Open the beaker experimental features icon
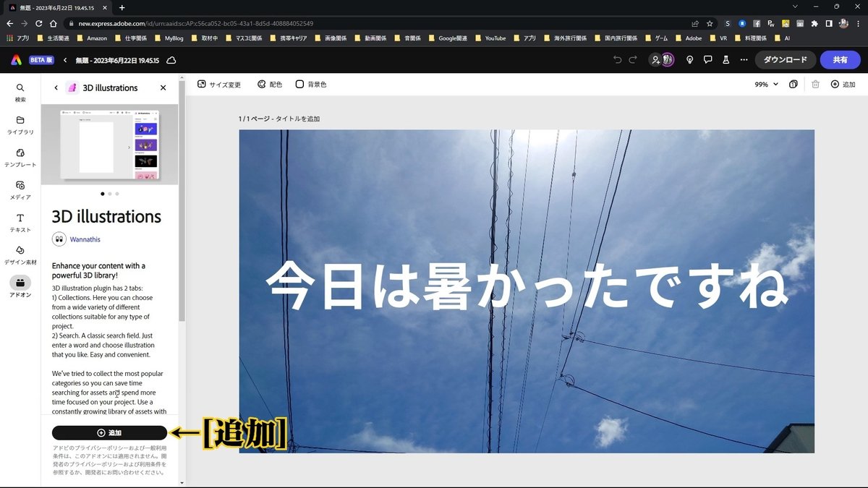Screen dimensions: 868x488 pyautogui.click(x=726, y=60)
